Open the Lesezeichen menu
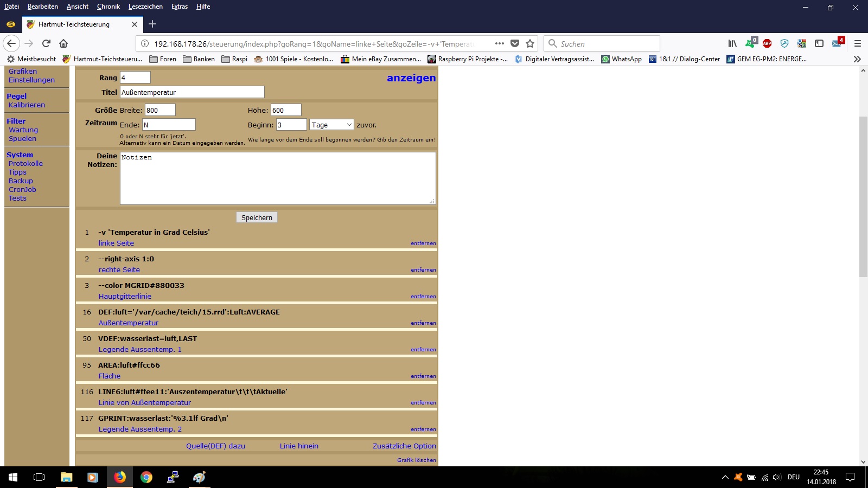868x488 pixels. [x=145, y=7]
